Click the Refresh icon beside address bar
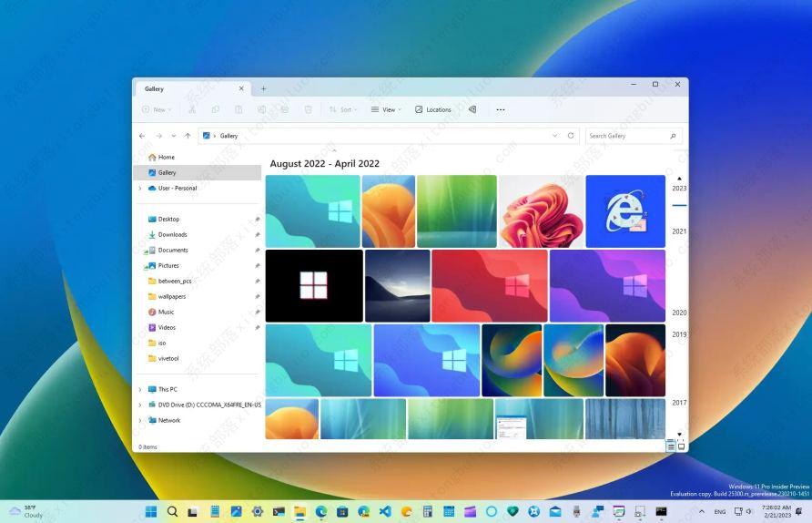This screenshot has height=523, width=812. pos(571,136)
